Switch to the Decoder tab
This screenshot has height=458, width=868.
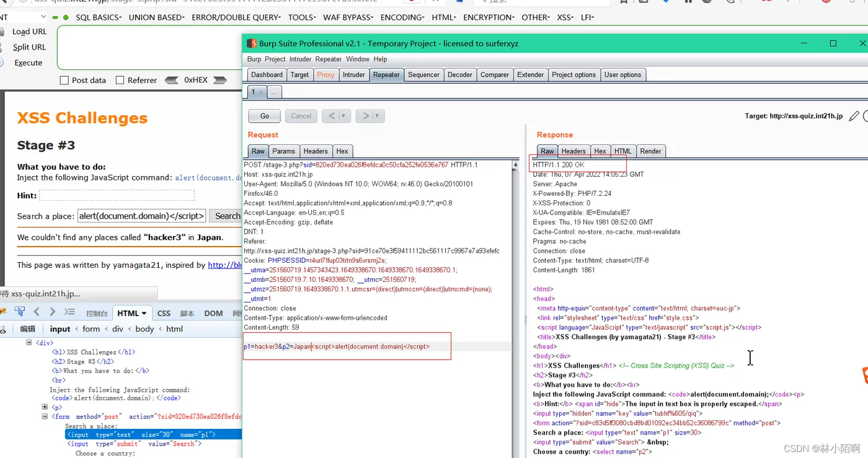(x=460, y=75)
